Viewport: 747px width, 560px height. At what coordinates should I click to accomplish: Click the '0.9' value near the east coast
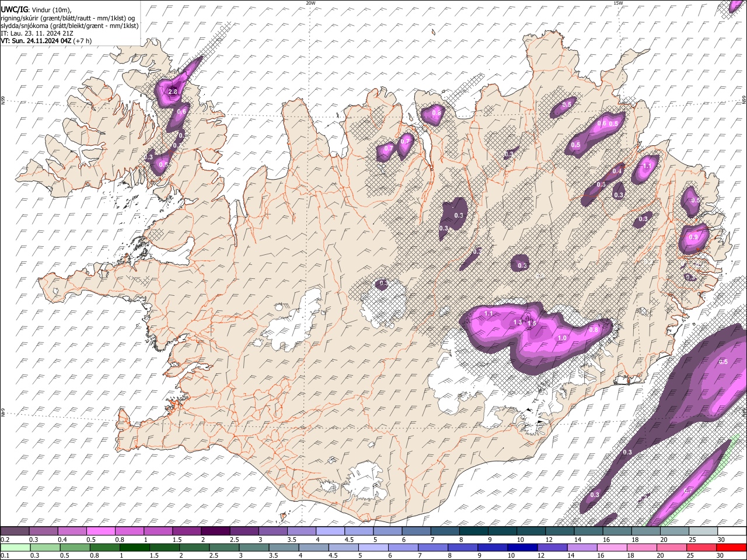(693, 237)
